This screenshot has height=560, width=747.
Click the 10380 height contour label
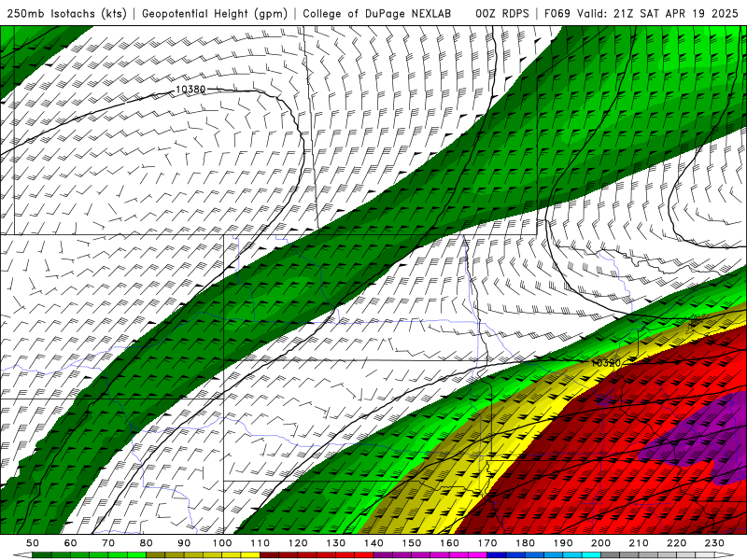pyautogui.click(x=190, y=89)
